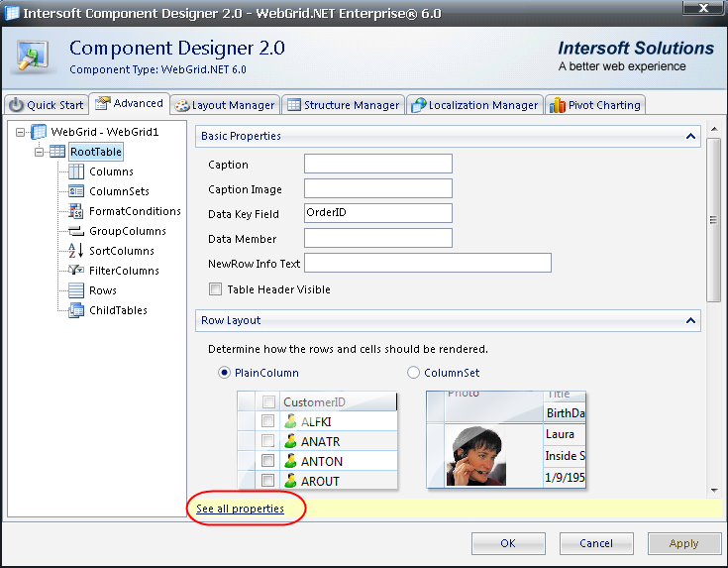Select the Advanced tab
The width and height of the screenshot is (728, 568).
coord(129,103)
